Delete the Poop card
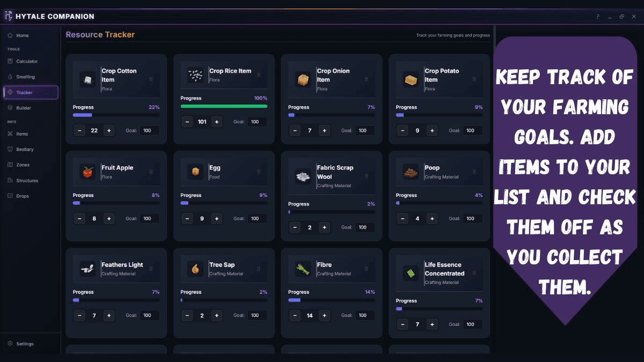644x362 pixels. coord(474,172)
